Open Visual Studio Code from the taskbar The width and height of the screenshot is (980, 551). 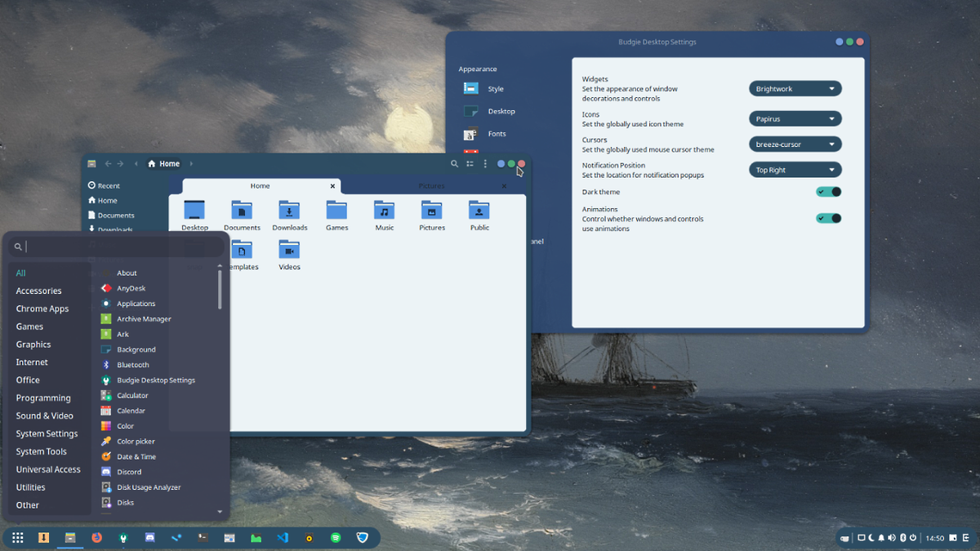[283, 538]
